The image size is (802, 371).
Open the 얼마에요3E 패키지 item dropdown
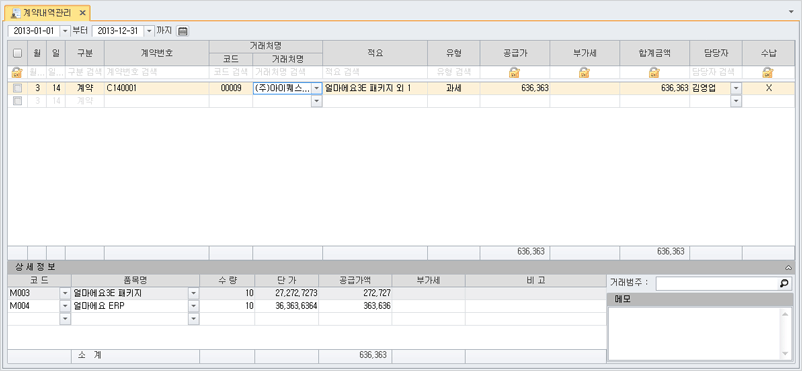click(x=193, y=293)
